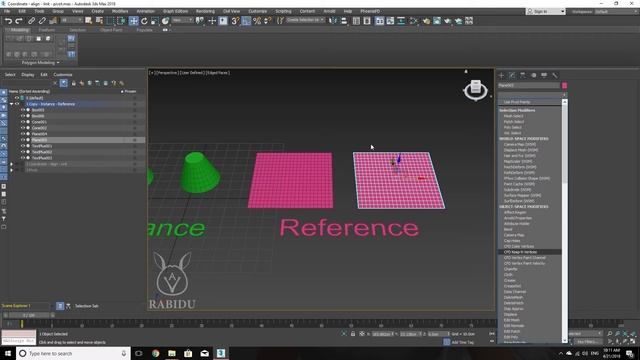Select Mesh Select in modifier list
The height and width of the screenshot is (360, 640).
click(x=514, y=116)
